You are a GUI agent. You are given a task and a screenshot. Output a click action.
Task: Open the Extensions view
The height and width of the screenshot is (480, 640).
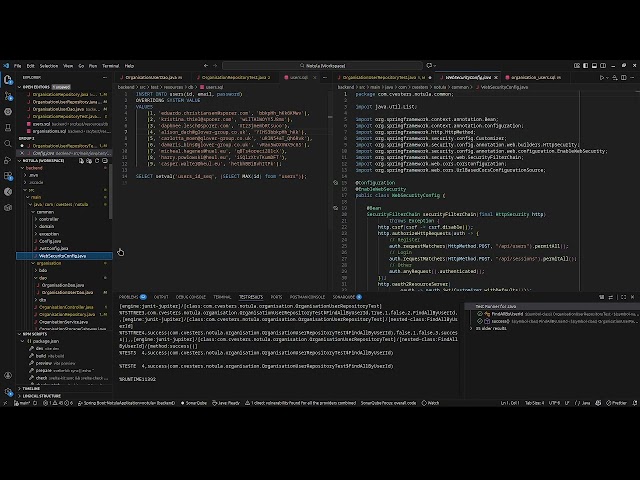coord(8,176)
